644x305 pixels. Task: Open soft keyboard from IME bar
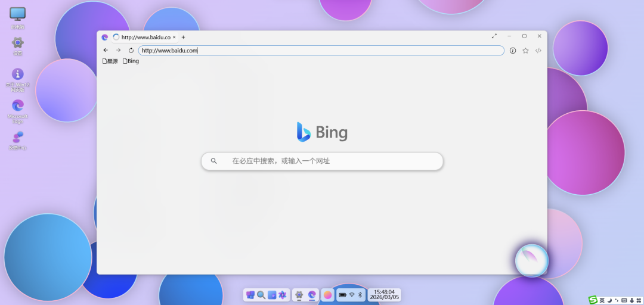click(x=624, y=300)
